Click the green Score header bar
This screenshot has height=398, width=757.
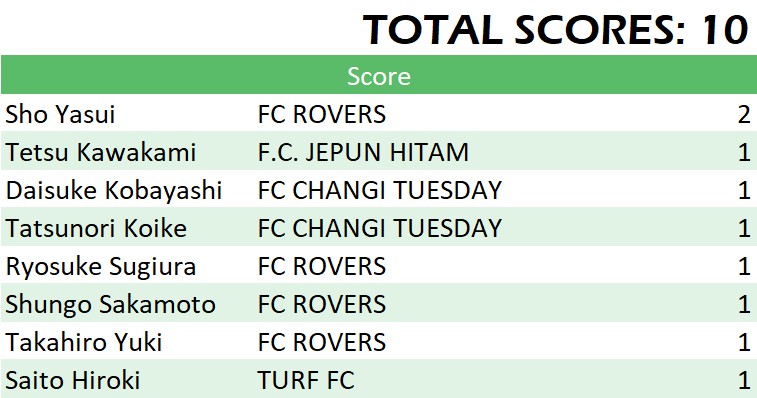[378, 75]
